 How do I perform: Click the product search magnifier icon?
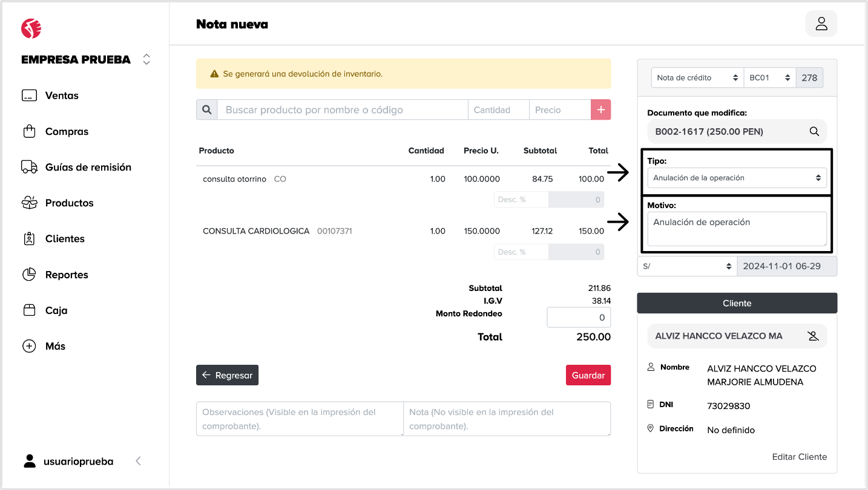pyautogui.click(x=206, y=109)
